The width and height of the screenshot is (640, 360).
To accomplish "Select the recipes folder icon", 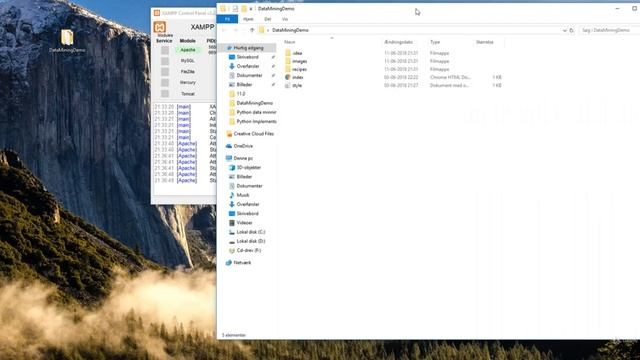I will [x=288, y=69].
